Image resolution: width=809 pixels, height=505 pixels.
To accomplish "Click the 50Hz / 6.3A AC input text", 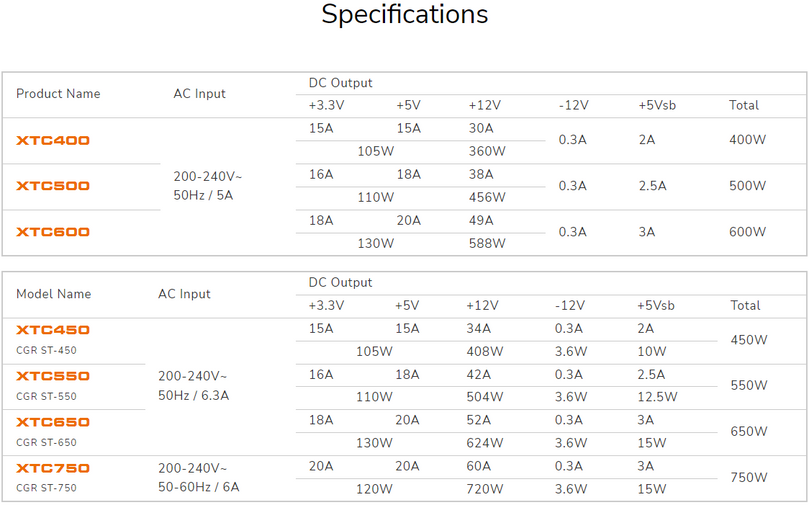I will coord(194,396).
